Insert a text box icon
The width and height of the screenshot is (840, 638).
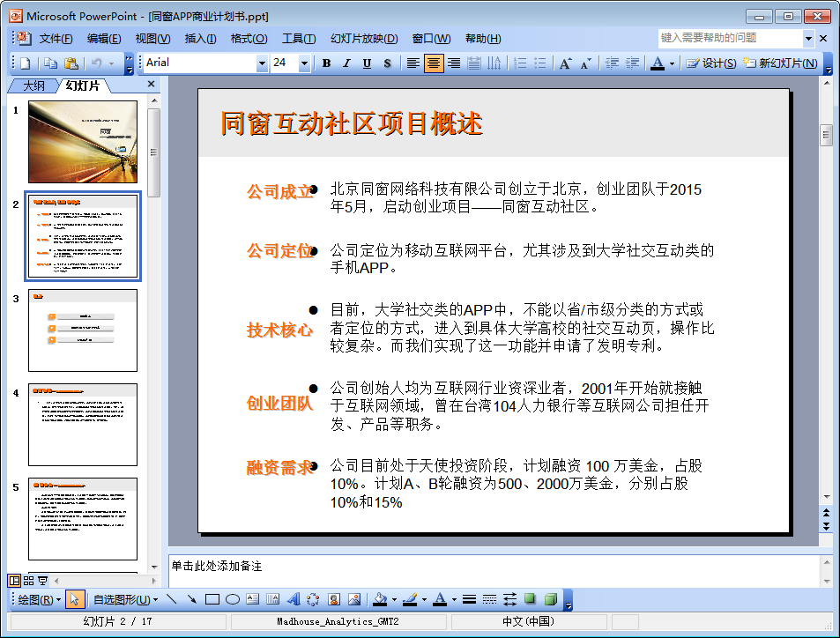(x=252, y=599)
